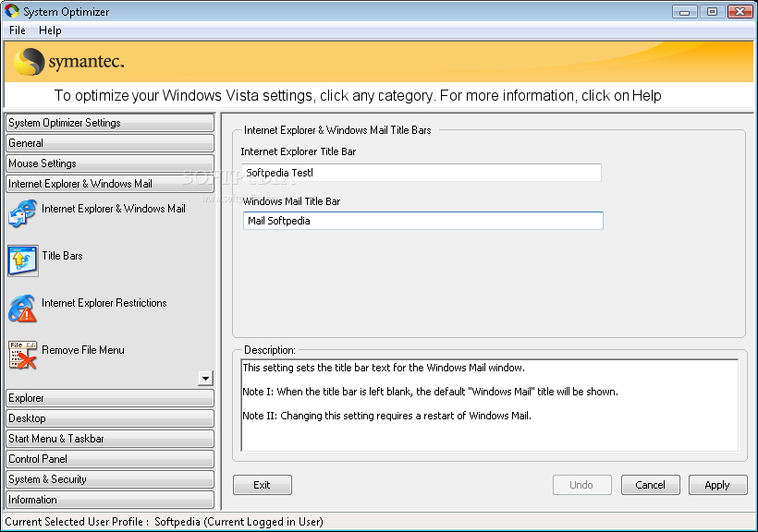This screenshot has width=758, height=532.
Task: Click the 'Windows Mail Title Bar' label
Action: point(291,201)
